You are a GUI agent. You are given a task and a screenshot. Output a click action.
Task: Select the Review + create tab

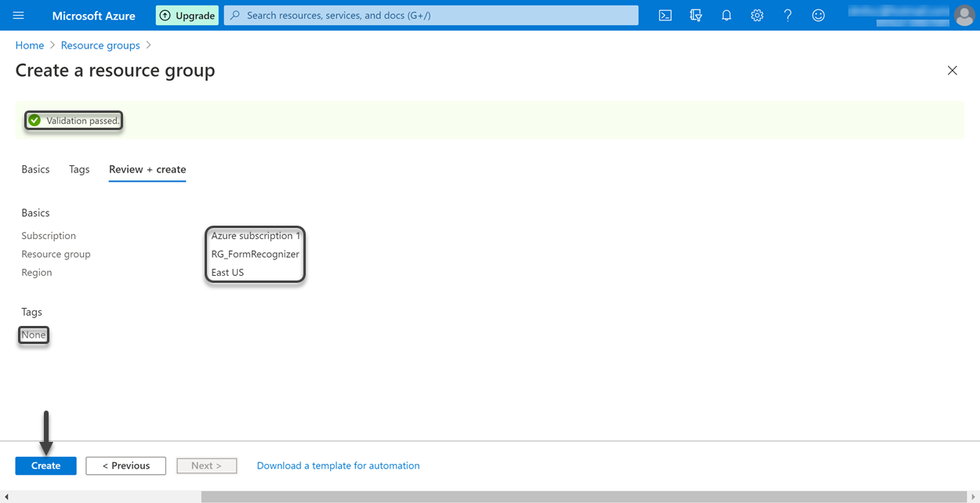point(147,169)
